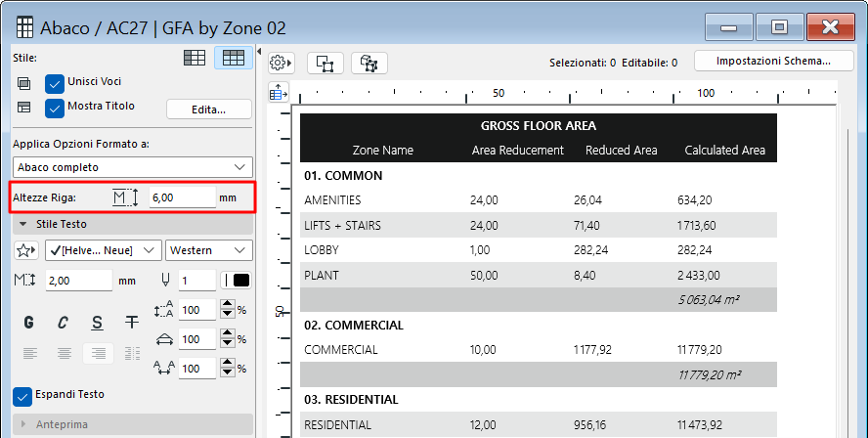The width and height of the screenshot is (868, 438).
Task: Open the favorite text styles star button
Action: coord(26,251)
